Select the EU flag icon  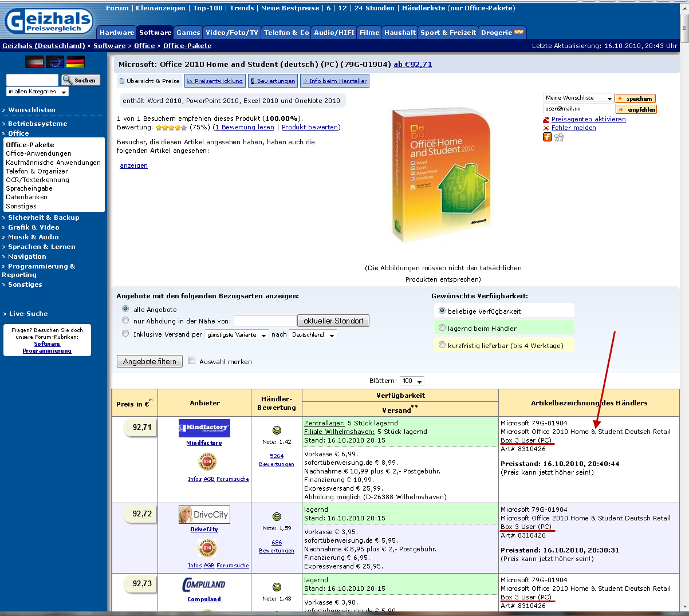click(x=55, y=62)
